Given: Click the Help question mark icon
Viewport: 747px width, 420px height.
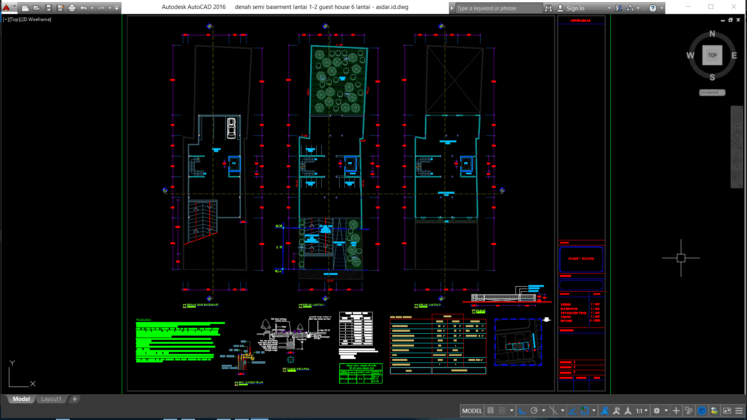Looking at the screenshot, I should 651,8.
